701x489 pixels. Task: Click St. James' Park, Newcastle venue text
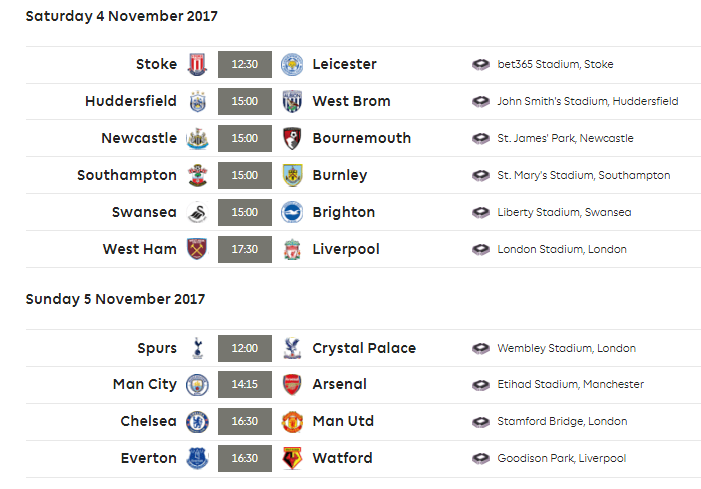(565, 139)
